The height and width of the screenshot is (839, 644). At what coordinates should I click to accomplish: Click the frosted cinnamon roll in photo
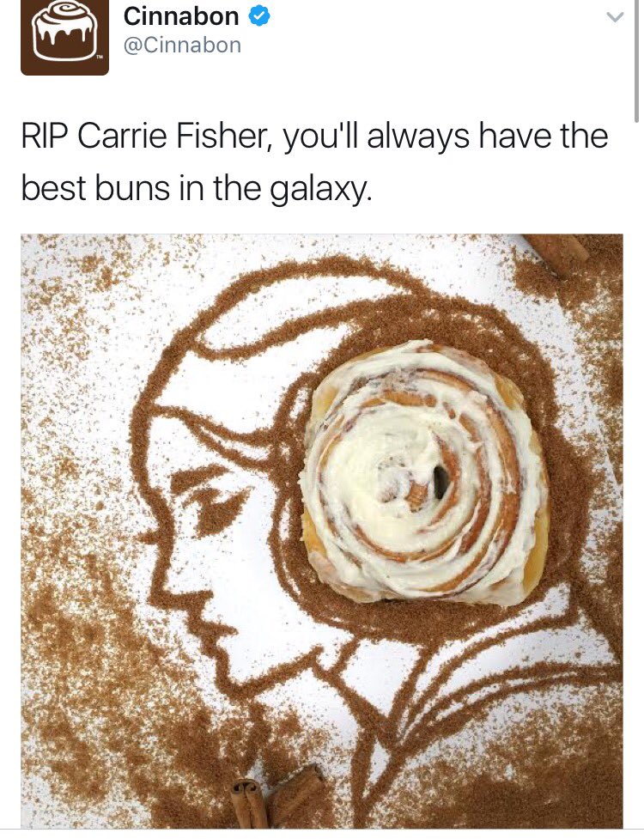pos(424,473)
